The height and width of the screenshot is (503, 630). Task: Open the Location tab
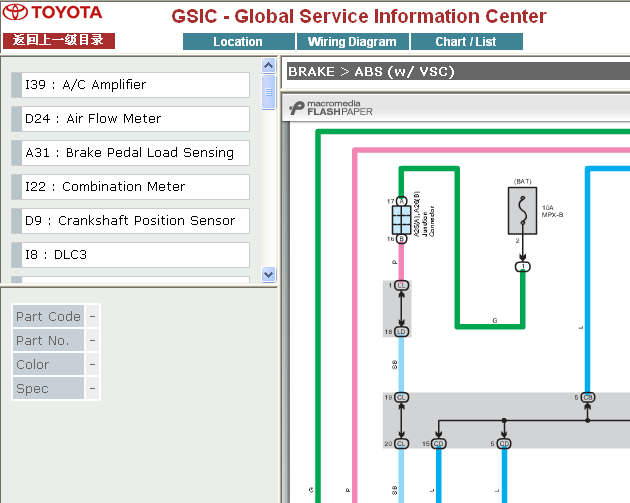[239, 41]
